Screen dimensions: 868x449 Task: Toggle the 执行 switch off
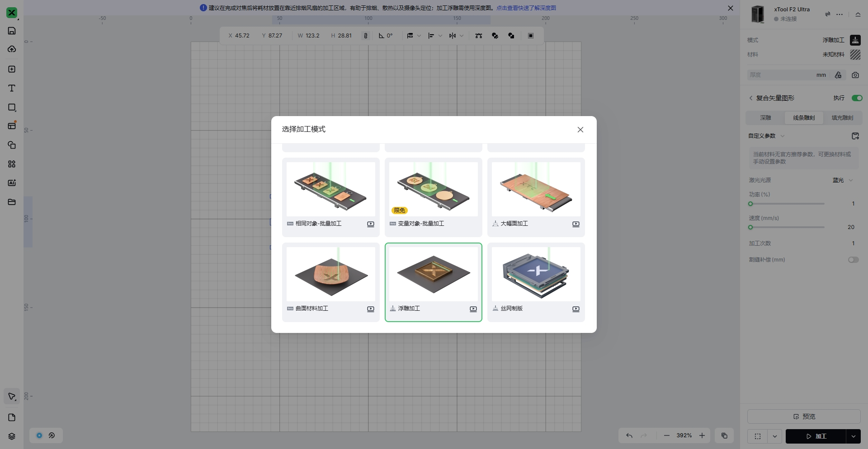pos(857,98)
